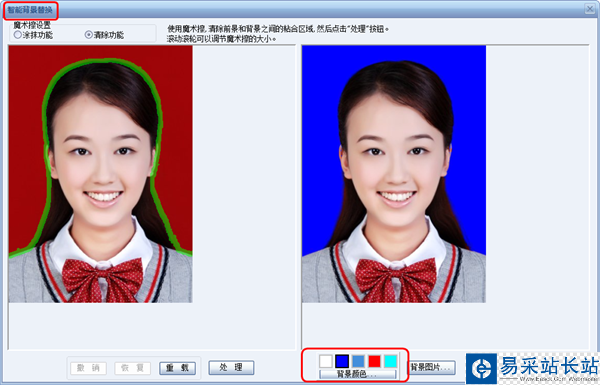
Task: Pick the white background color swatch
Action: pyautogui.click(x=326, y=361)
